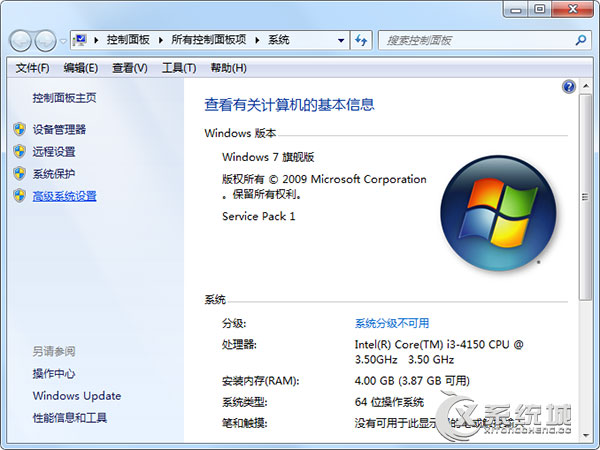Click the Forward navigation arrow
The height and width of the screenshot is (450, 600).
coord(46,41)
